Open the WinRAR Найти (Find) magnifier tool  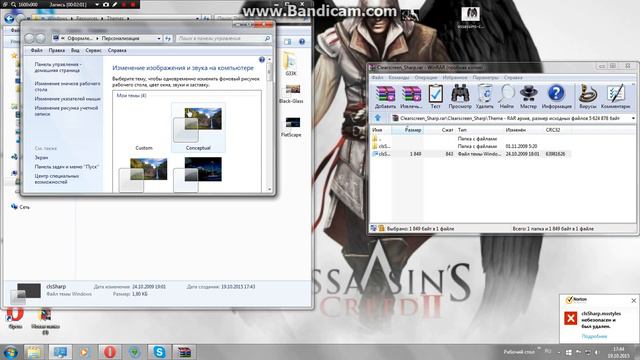coord(507,97)
